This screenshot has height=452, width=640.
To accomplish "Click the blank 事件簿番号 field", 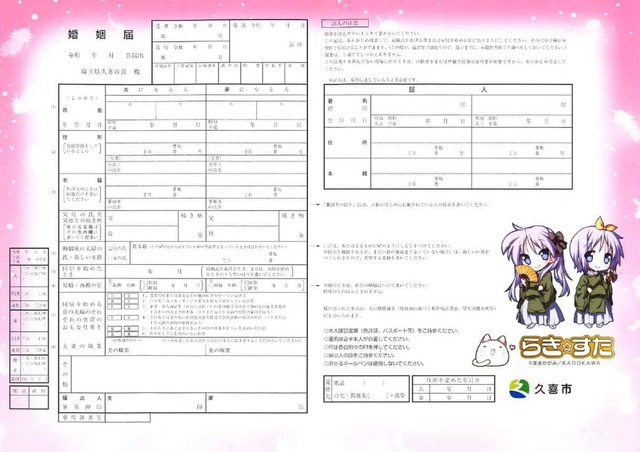I will (128, 418).
